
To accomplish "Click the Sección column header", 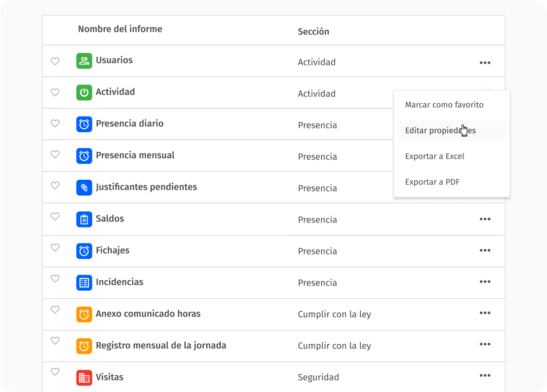I will [x=313, y=32].
